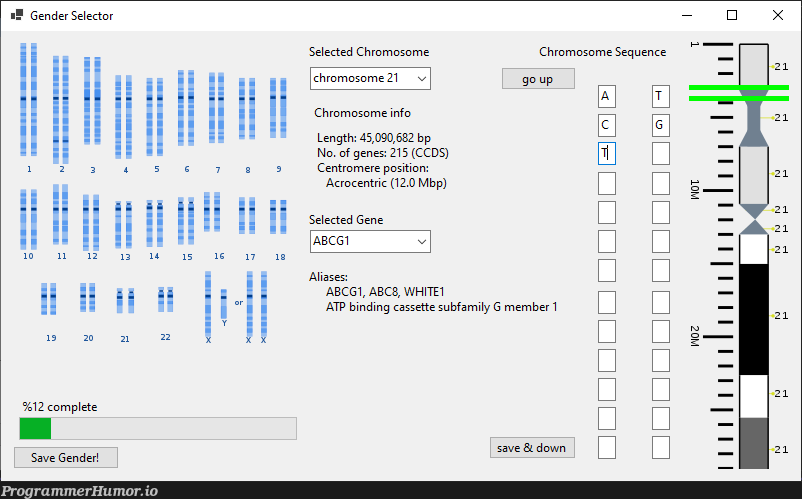Choose chromosome pair 13 icon

click(x=123, y=224)
